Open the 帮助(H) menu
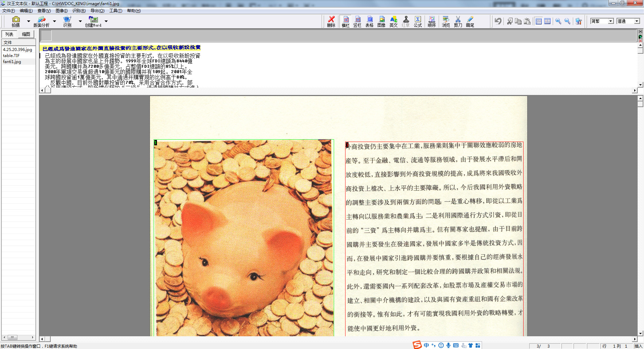 [133, 11]
